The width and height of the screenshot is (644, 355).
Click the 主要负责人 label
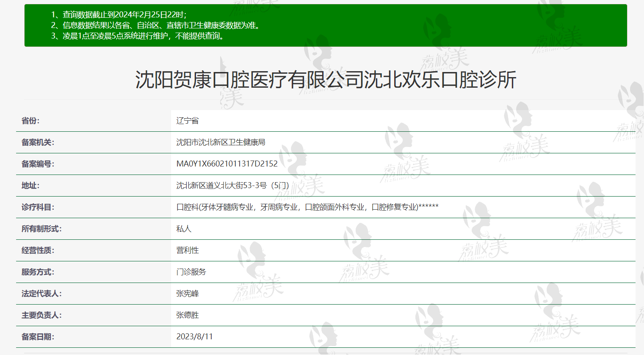pos(41,315)
